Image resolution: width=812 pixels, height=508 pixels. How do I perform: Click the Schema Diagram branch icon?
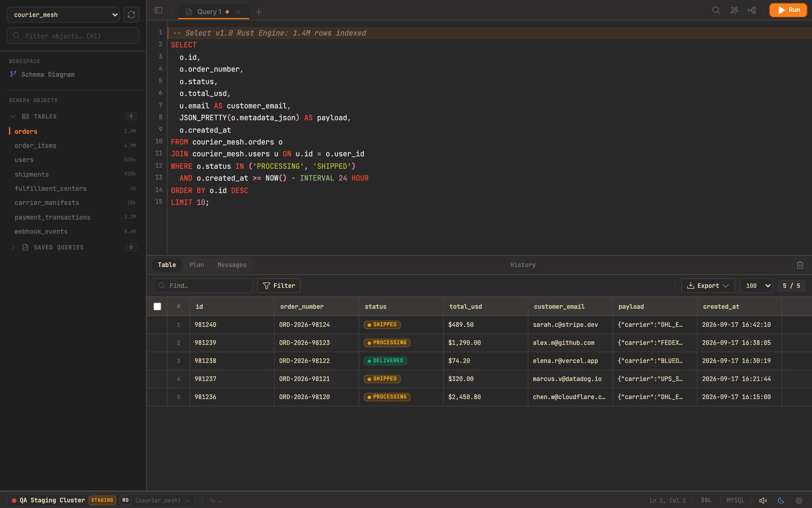click(13, 74)
